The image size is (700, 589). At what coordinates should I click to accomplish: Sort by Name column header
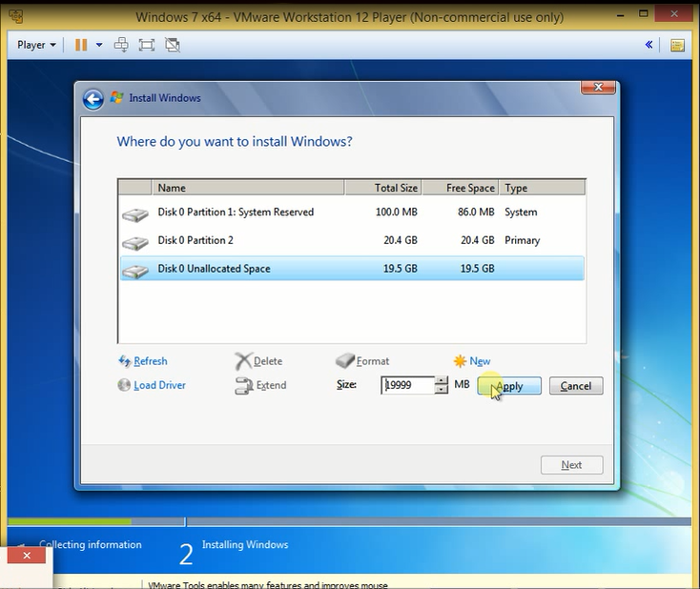[248, 188]
